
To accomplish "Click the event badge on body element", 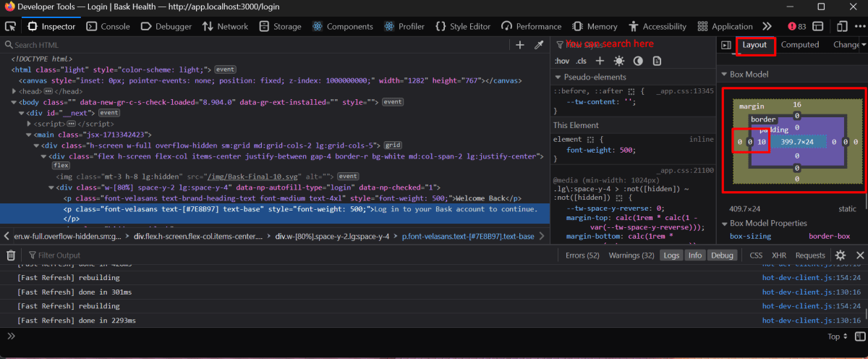I will click(393, 102).
